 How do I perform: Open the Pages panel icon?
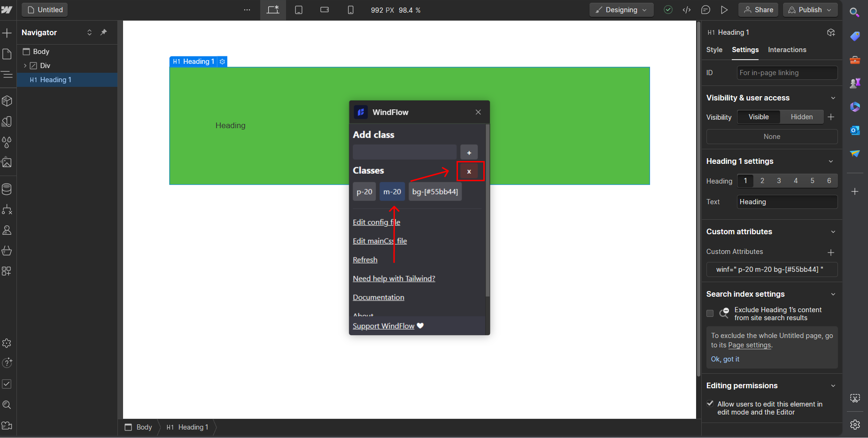tap(7, 54)
